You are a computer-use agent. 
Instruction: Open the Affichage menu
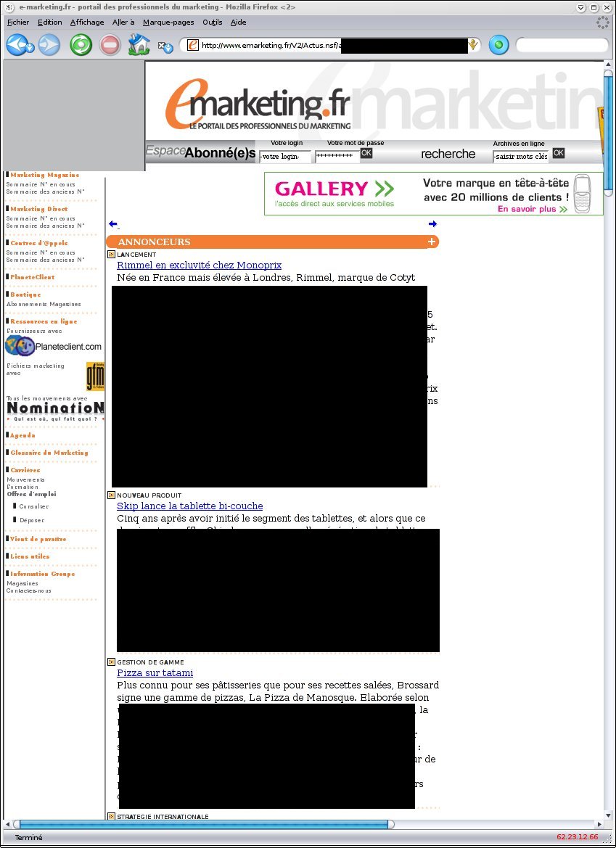[x=87, y=22]
